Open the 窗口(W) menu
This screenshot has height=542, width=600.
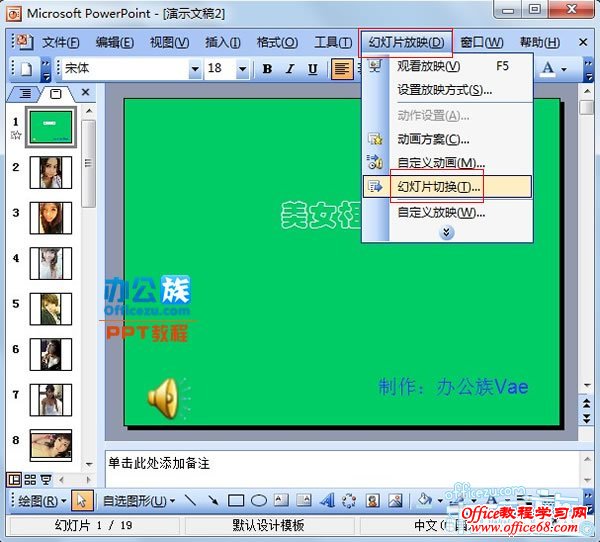click(x=481, y=42)
